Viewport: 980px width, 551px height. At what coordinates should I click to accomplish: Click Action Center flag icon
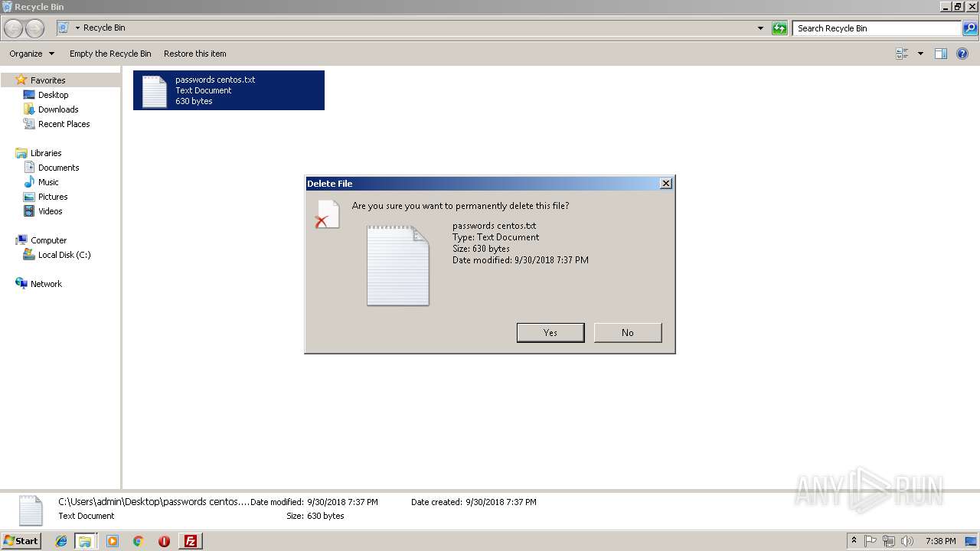click(x=871, y=541)
